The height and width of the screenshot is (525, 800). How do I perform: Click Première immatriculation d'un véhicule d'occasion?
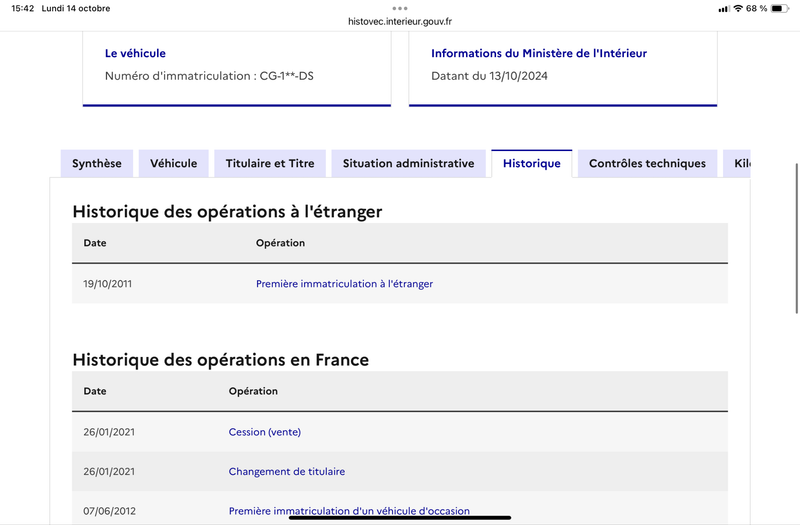tap(349, 511)
